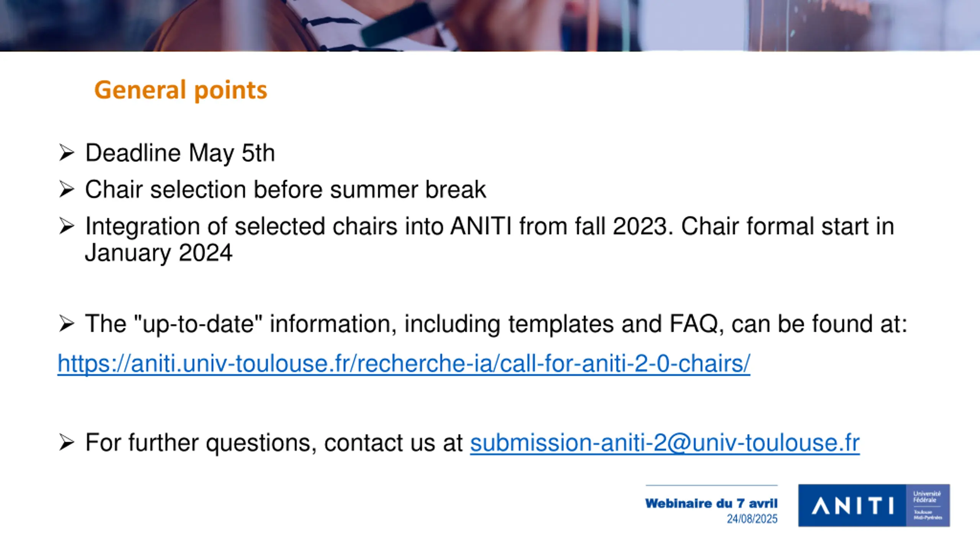
Task: Select the General points heading
Action: click(181, 91)
